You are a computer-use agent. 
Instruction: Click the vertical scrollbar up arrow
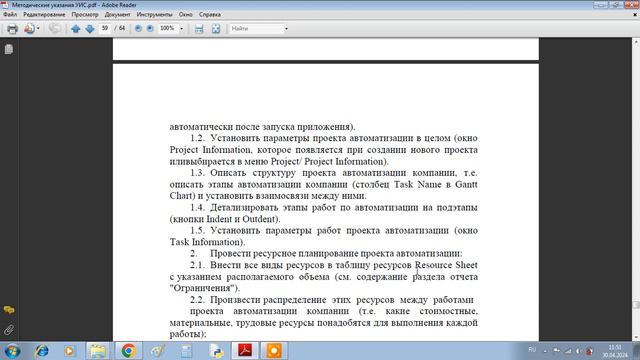pyautogui.click(x=636, y=41)
